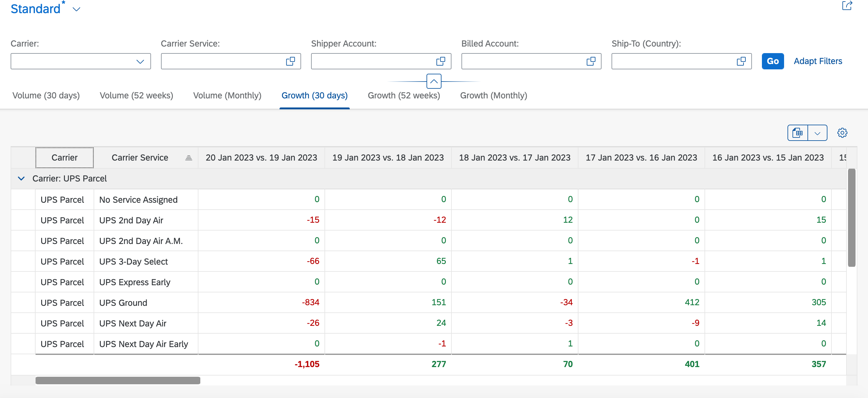Open the Carrier dropdown
The height and width of the screenshot is (398, 868).
tap(140, 61)
